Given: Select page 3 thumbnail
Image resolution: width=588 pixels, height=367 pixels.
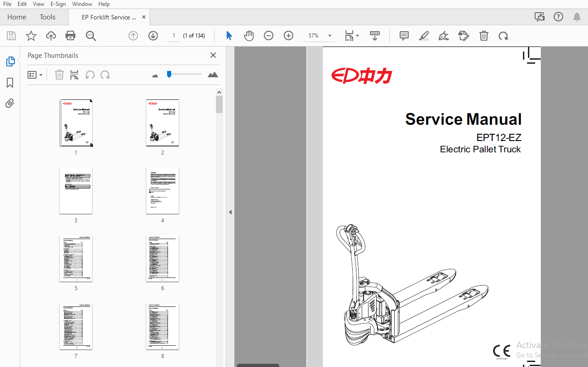Looking at the screenshot, I should tap(76, 191).
